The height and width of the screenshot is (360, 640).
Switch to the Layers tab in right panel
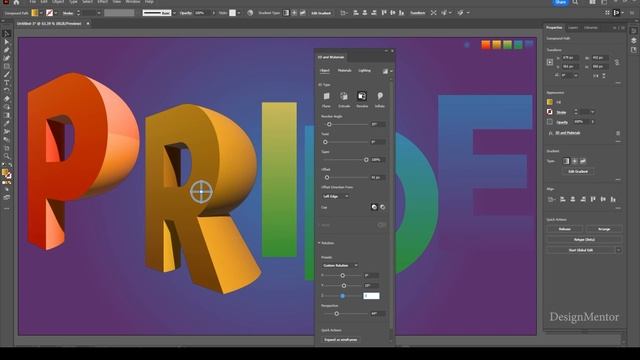click(573, 28)
